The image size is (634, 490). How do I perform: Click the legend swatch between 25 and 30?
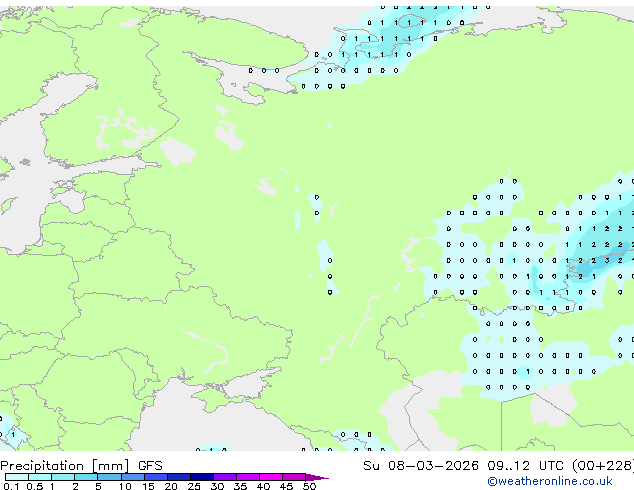[201, 477]
